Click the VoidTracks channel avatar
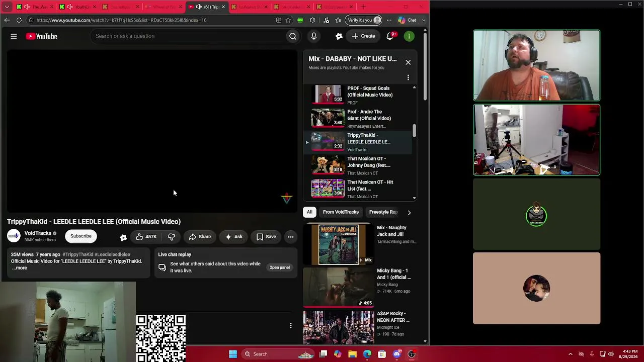Viewport: 644px width, 362px height. (x=14, y=236)
